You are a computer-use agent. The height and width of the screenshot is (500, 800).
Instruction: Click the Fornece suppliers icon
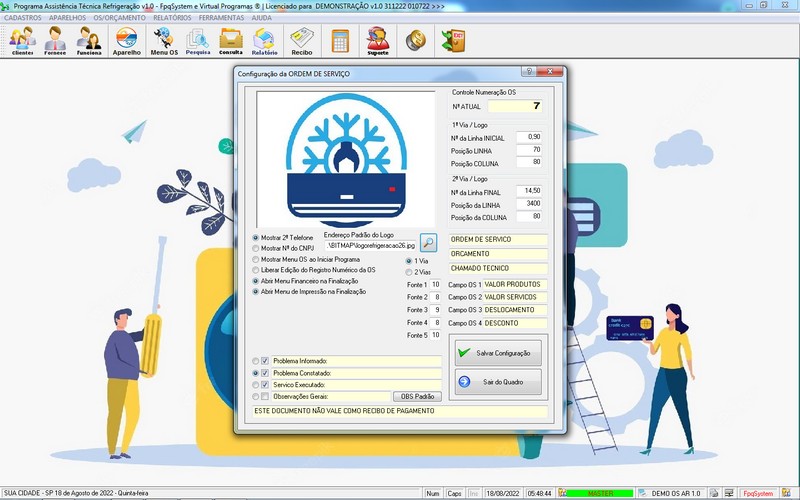point(55,41)
